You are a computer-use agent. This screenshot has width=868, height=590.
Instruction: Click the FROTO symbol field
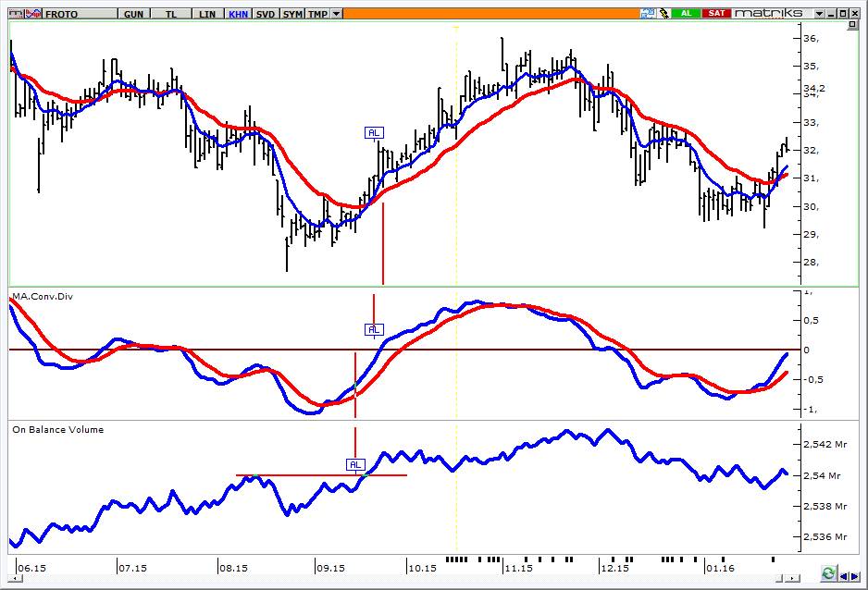point(80,14)
